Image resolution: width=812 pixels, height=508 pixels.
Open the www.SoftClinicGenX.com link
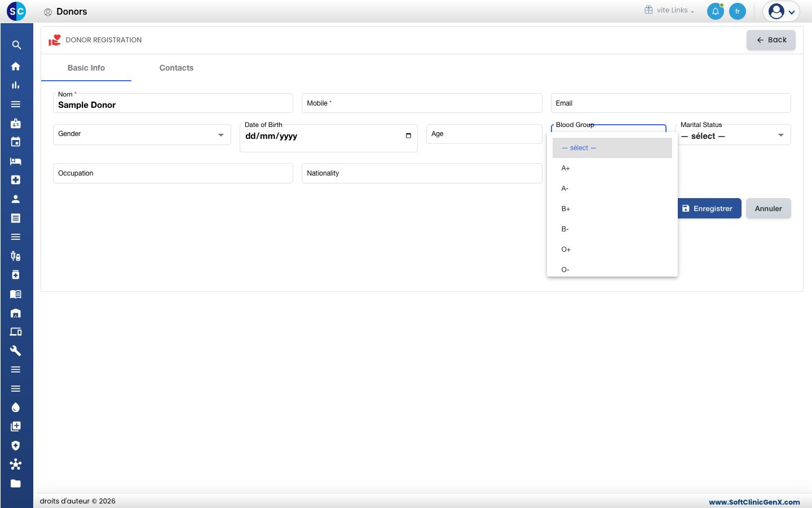(x=754, y=502)
